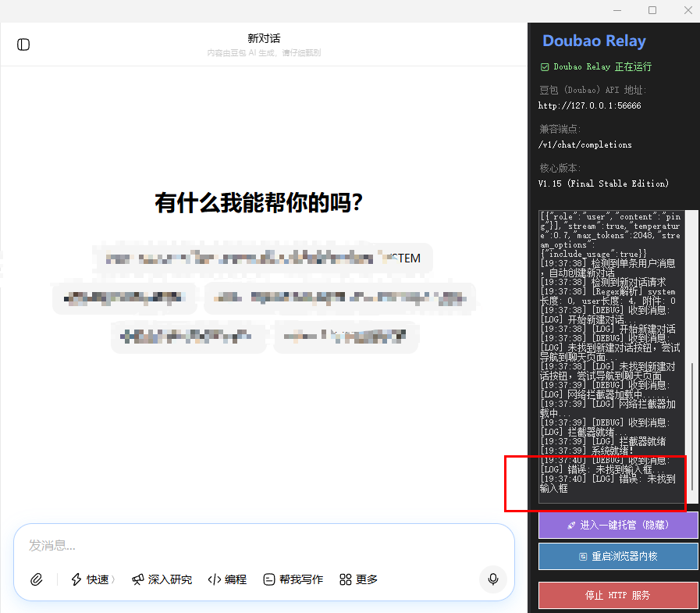Screen dimensions: 700x613
Task: Select the 深入研究 deep research tool
Action: click(x=162, y=579)
